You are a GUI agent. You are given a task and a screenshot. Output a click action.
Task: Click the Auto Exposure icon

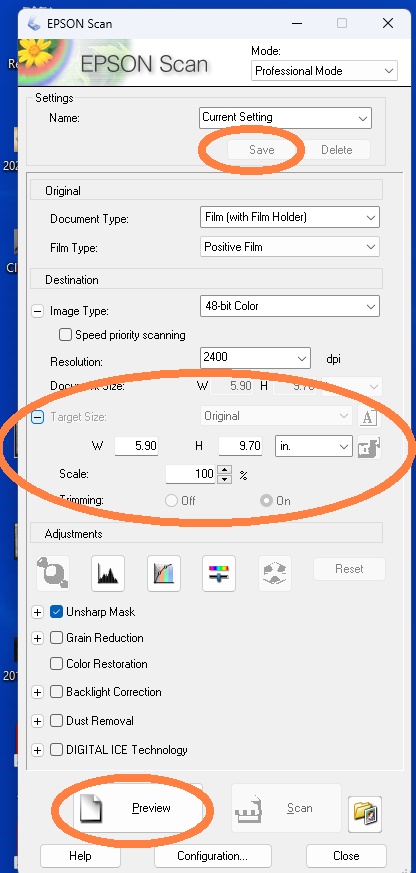(52, 573)
